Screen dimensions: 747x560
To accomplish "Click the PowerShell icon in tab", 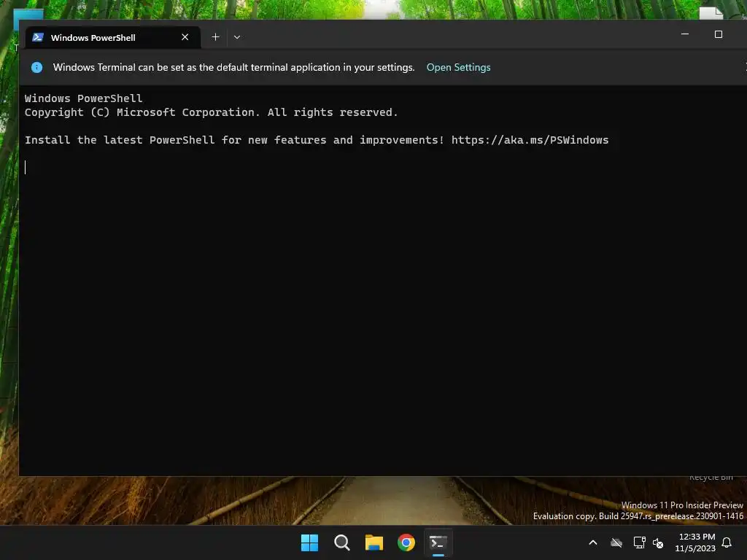I will [38, 37].
